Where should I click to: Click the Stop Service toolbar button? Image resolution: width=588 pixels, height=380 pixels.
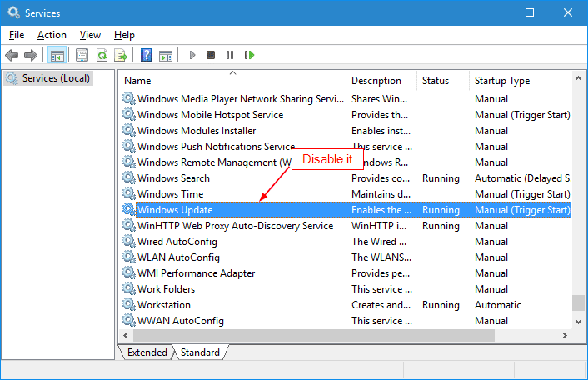pos(211,56)
